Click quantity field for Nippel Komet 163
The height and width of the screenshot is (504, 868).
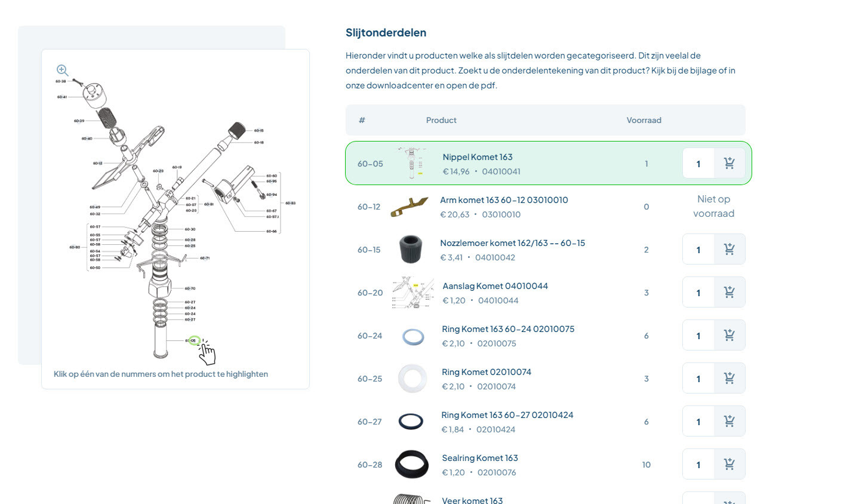point(698,164)
